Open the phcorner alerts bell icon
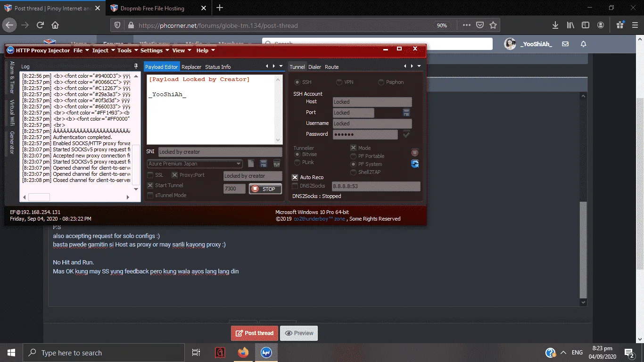The height and width of the screenshot is (362, 644). (583, 44)
